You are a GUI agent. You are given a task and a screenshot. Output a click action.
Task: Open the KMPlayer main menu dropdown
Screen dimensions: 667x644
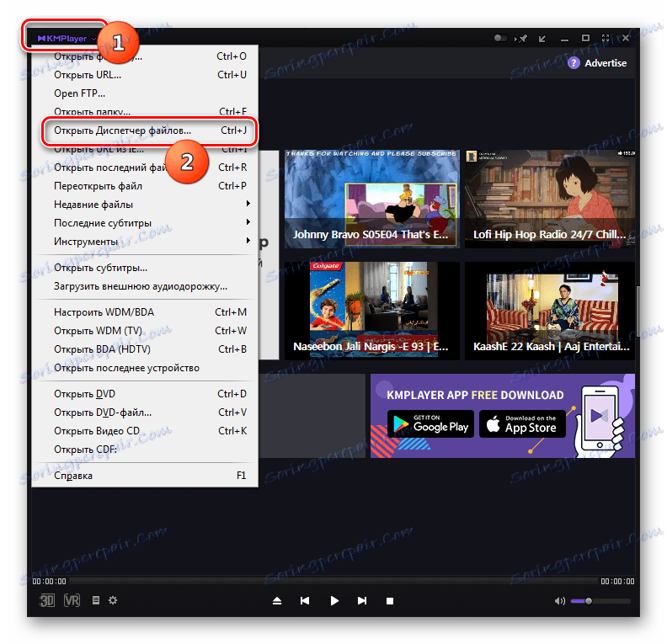[x=67, y=38]
